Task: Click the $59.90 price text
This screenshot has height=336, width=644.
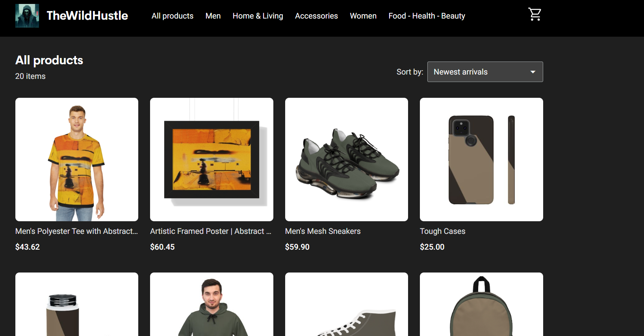Action: [297, 247]
